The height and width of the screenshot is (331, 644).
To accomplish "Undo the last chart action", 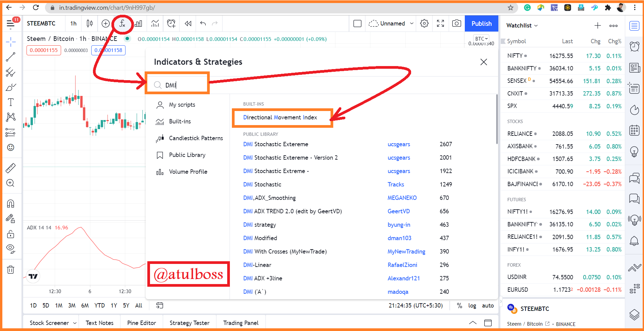I will [x=203, y=23].
